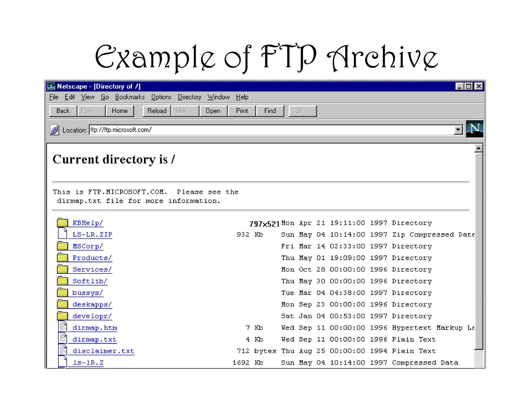The image size is (532, 399).
Task: Click the scrollbar up arrow
Action: coord(478,148)
